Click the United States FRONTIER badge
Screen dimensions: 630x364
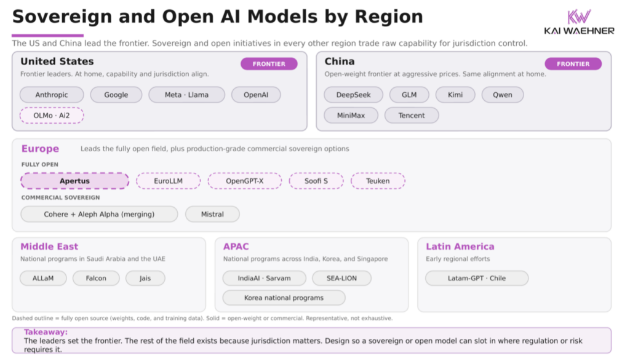(269, 64)
